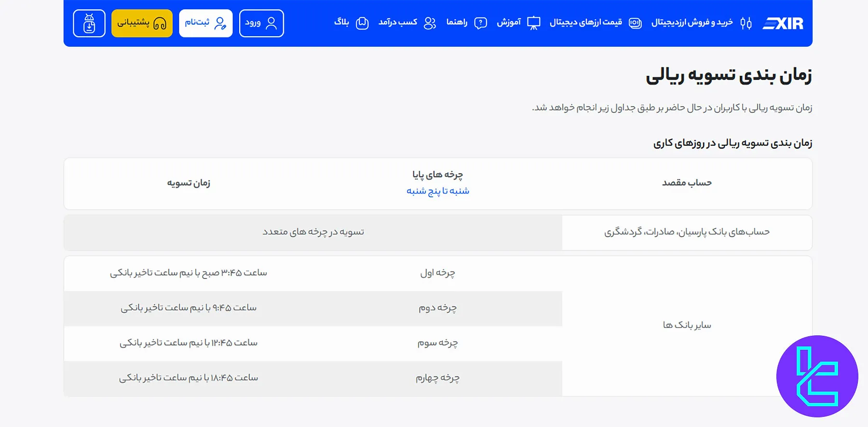The width and height of the screenshot is (868, 427).
Task: Open the آموزش menu item
Action: [509, 23]
